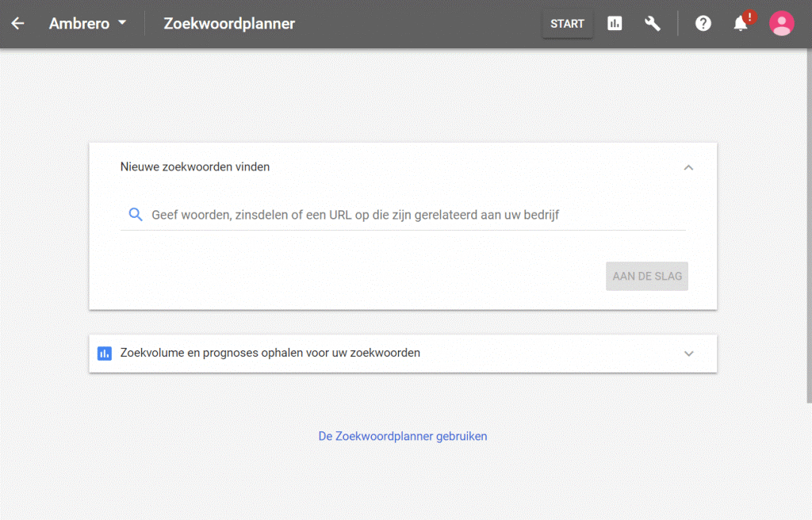The width and height of the screenshot is (812, 520).
Task: Click the help question mark icon
Action: tap(703, 24)
